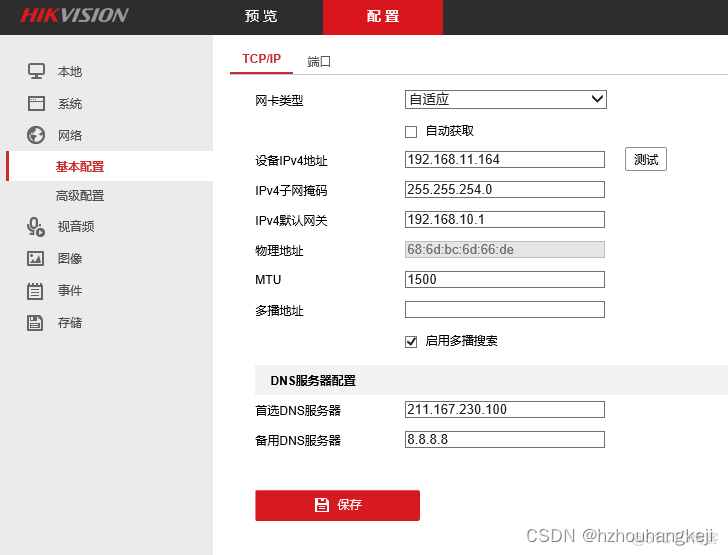
Task: Uncheck the 启用多播搜索 checkbox
Action: coord(411,342)
